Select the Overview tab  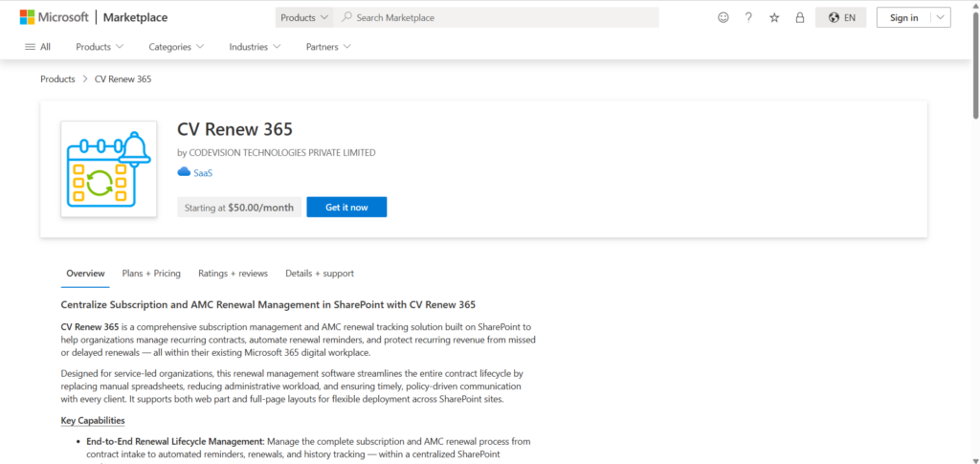click(85, 274)
